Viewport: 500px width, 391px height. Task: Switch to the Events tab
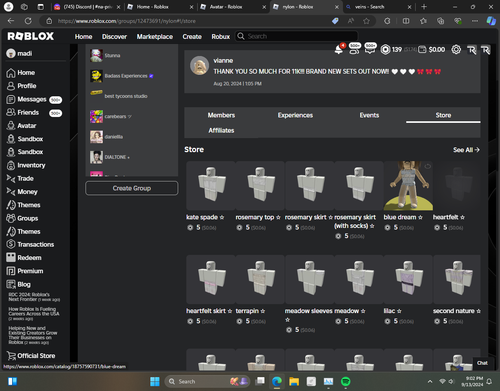pos(369,115)
